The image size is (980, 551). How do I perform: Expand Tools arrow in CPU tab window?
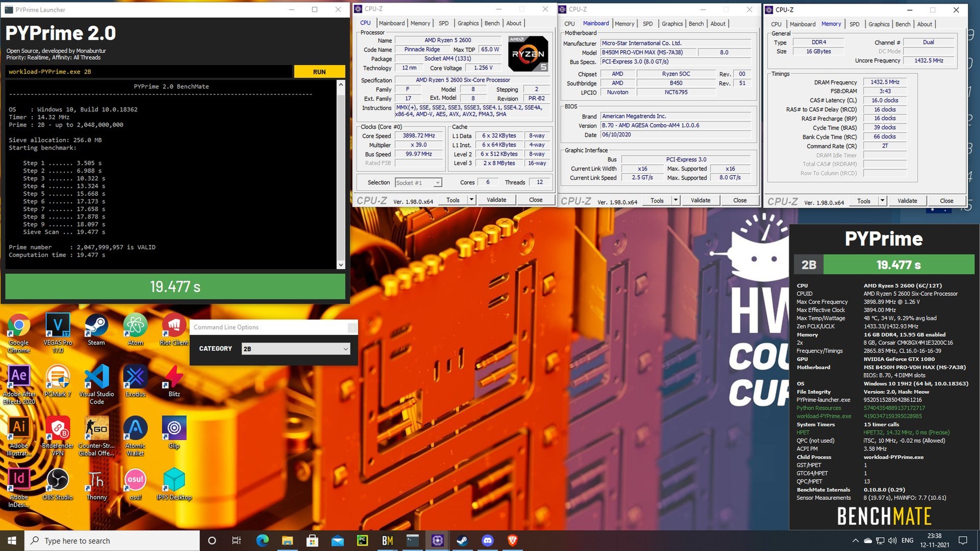[x=472, y=200]
